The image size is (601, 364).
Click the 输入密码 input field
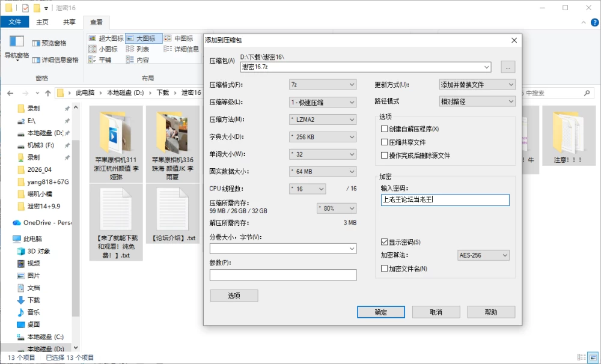click(x=445, y=199)
